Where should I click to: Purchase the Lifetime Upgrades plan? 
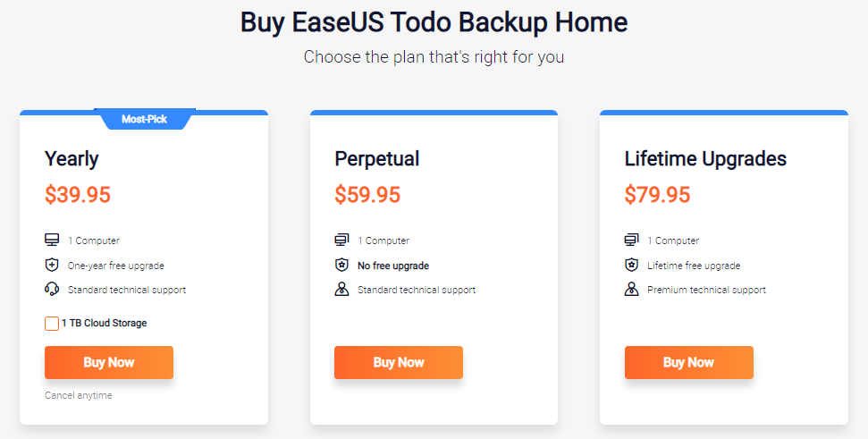click(x=689, y=363)
